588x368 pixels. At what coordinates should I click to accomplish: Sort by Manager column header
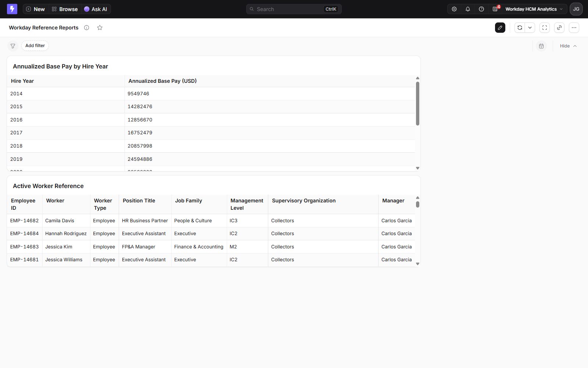[x=397, y=204]
